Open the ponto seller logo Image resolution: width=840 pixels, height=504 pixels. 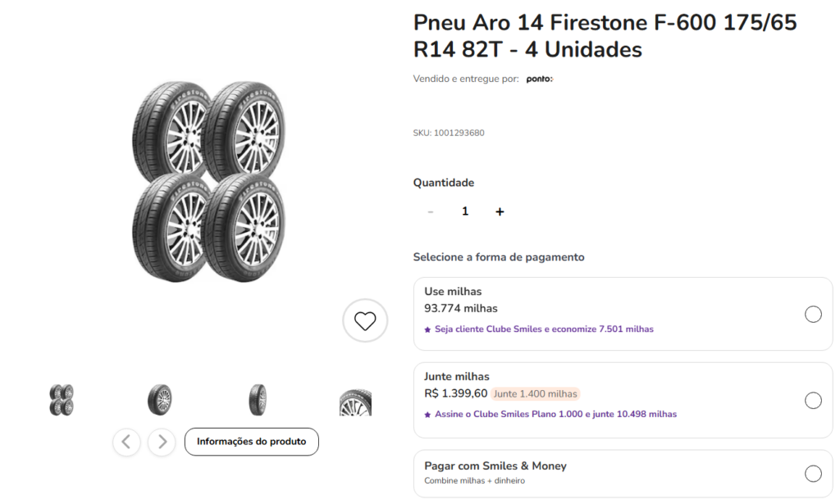coord(539,79)
